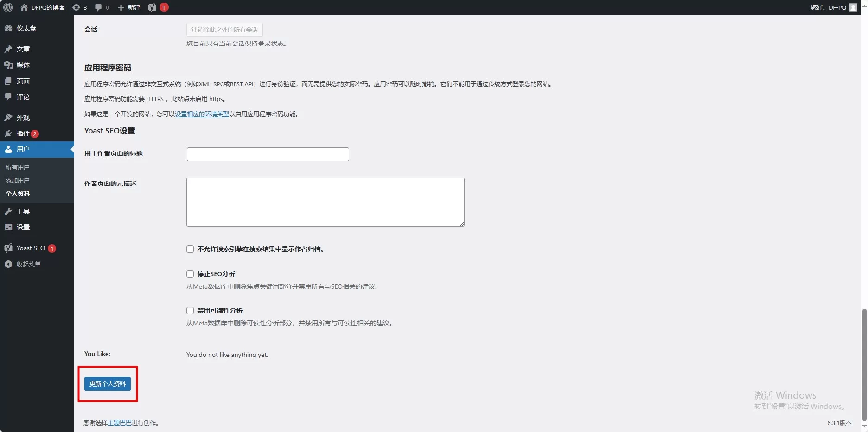Click the 会话 row label
Image resolution: width=868 pixels, height=432 pixels.
(91, 29)
